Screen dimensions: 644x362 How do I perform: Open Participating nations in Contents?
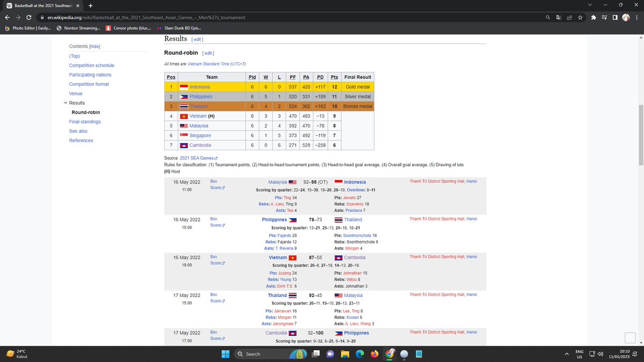click(90, 75)
